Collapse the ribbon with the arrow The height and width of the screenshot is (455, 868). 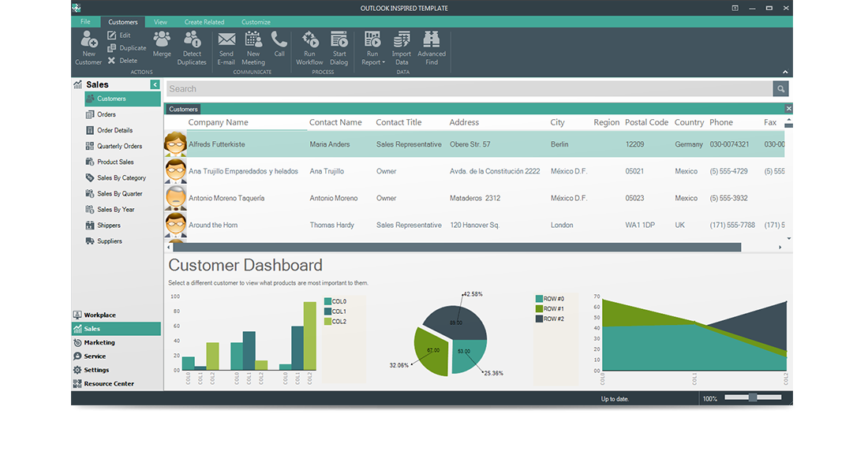click(785, 72)
